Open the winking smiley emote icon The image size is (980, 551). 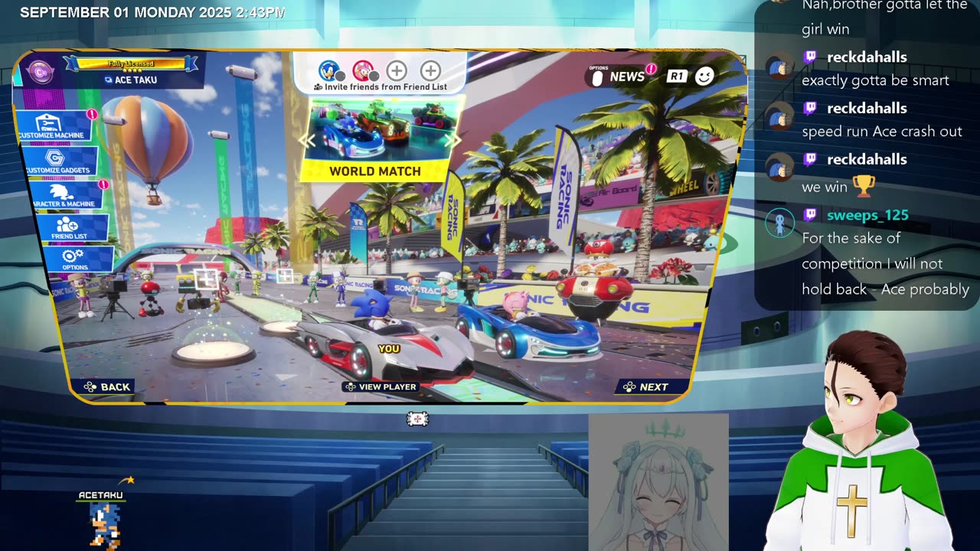(704, 76)
